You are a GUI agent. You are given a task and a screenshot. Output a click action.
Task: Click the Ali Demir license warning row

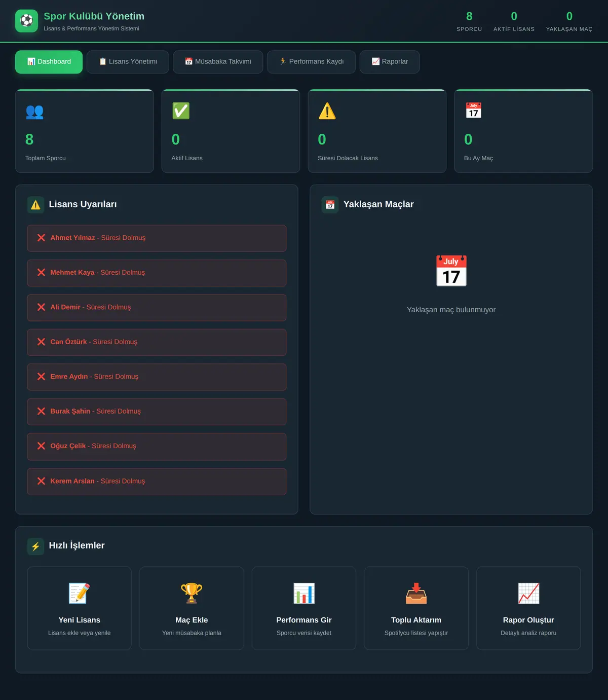click(157, 308)
